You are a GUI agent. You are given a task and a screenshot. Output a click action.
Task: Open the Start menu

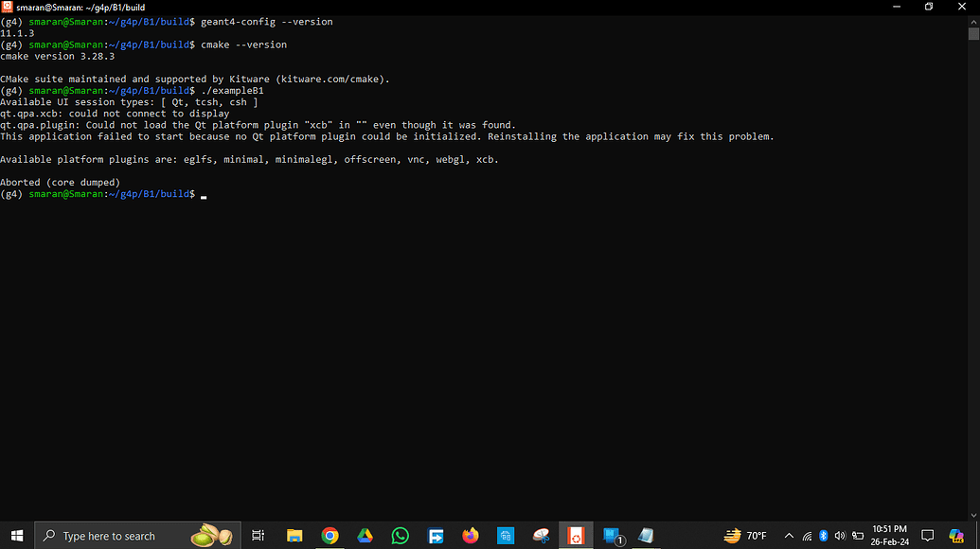[x=18, y=535]
